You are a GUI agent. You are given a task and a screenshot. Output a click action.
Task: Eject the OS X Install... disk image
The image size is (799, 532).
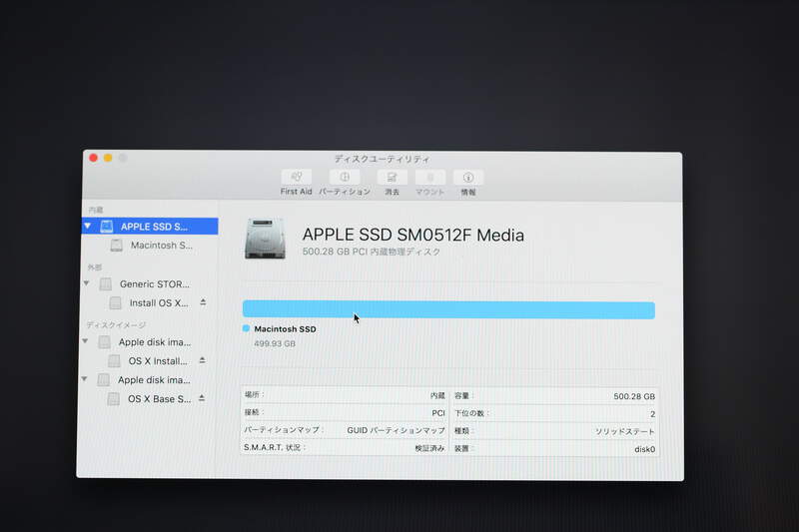[x=203, y=360]
